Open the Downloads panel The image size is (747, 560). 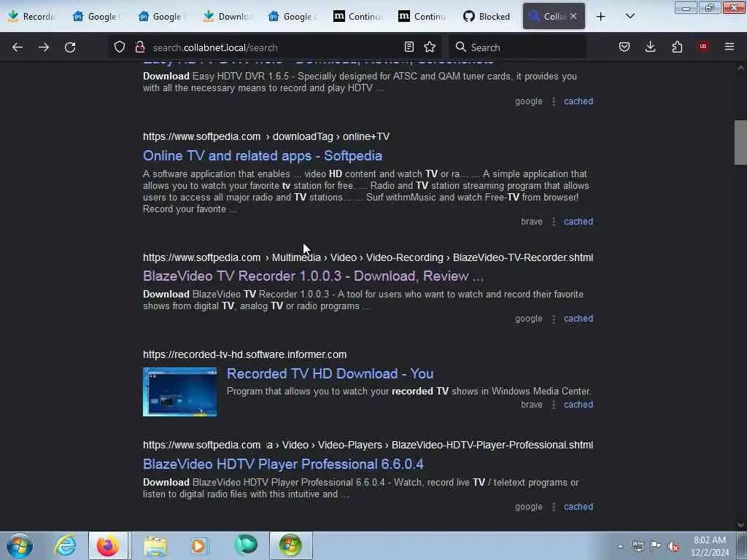click(650, 47)
